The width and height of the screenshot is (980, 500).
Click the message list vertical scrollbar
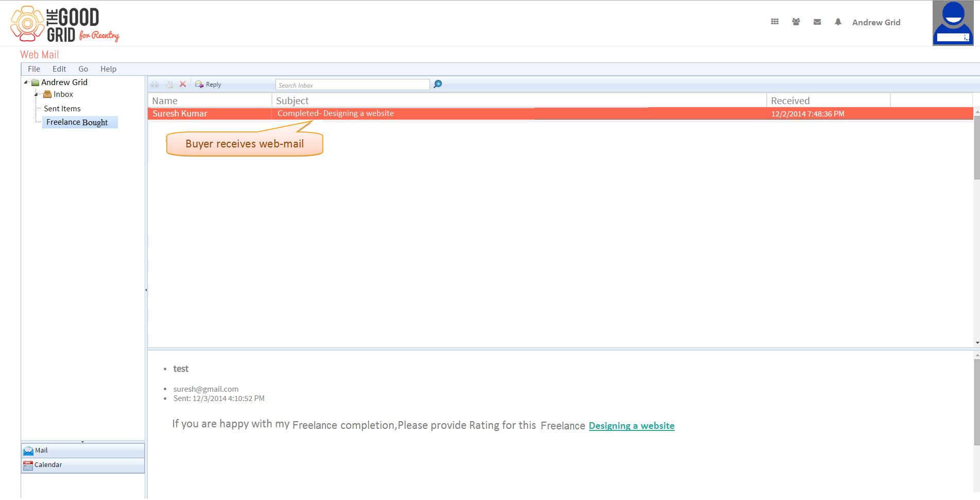[x=976, y=227]
